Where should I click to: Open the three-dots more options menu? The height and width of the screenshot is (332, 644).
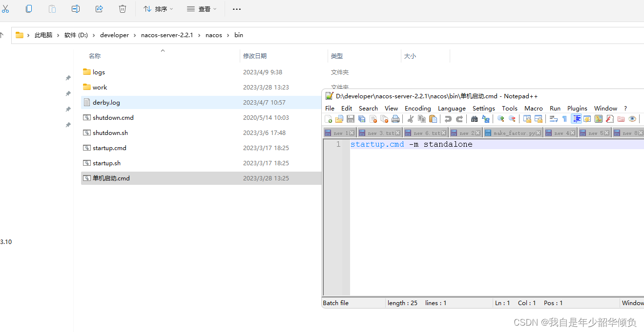point(237,9)
